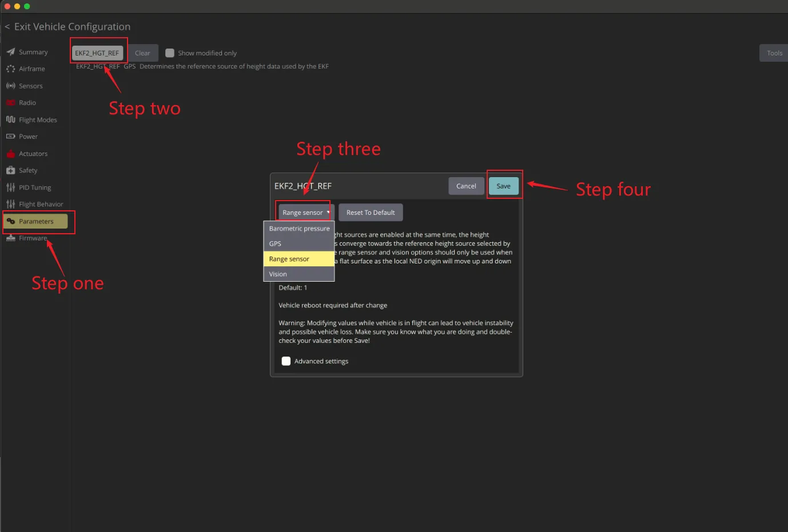
Task: Click the Parameters gears icon
Action: [x=11, y=221]
